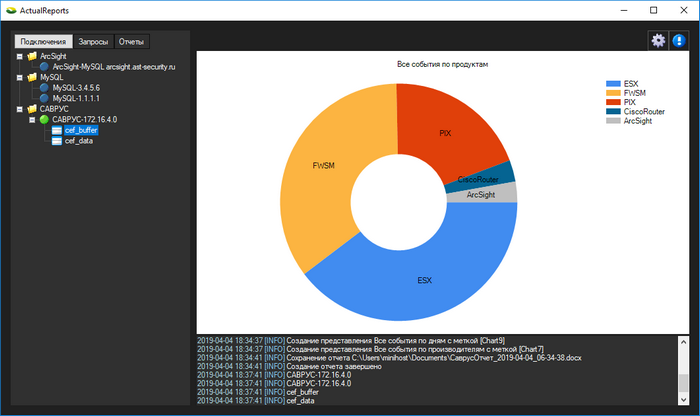Select the Подключения tab
This screenshot has height=416, width=700.
click(x=43, y=42)
